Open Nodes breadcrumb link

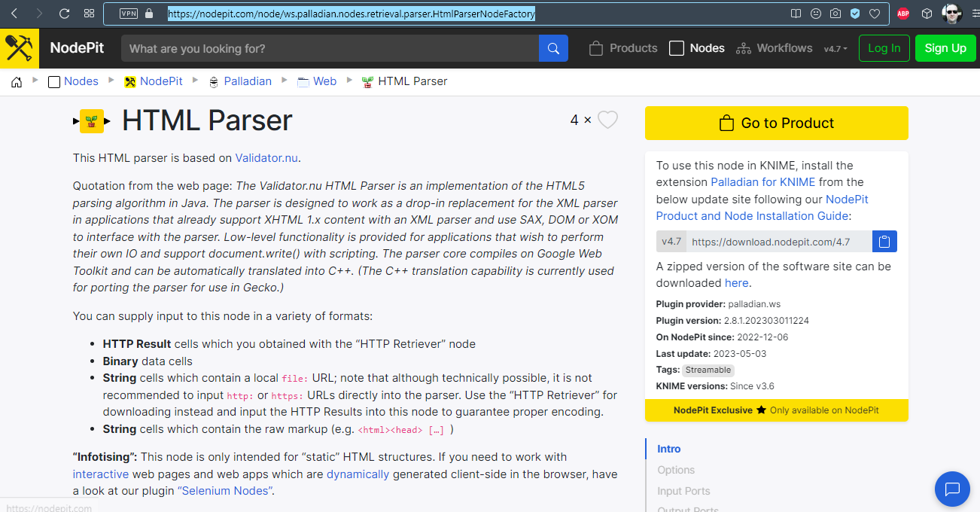(x=74, y=81)
